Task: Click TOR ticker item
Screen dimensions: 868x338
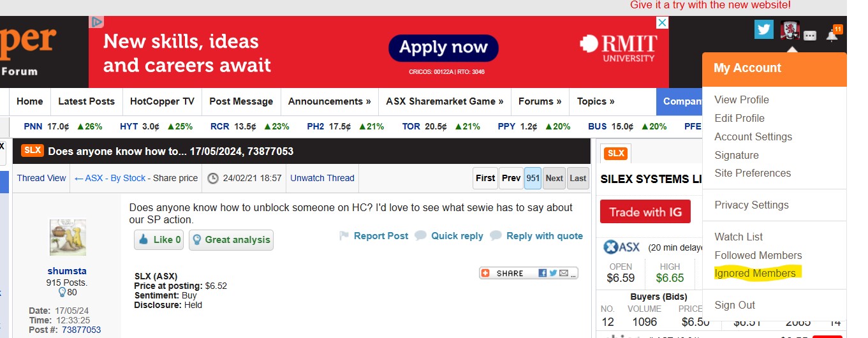Action: (x=441, y=126)
